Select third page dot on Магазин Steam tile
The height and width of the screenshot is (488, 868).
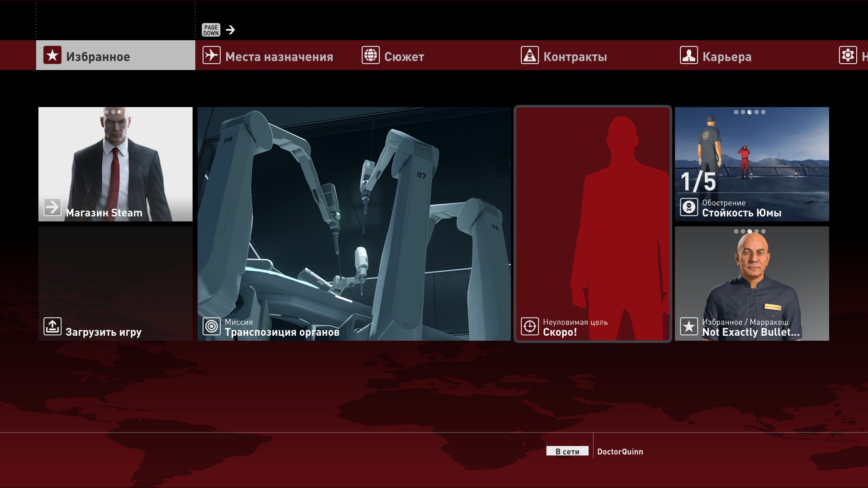pos(120,112)
